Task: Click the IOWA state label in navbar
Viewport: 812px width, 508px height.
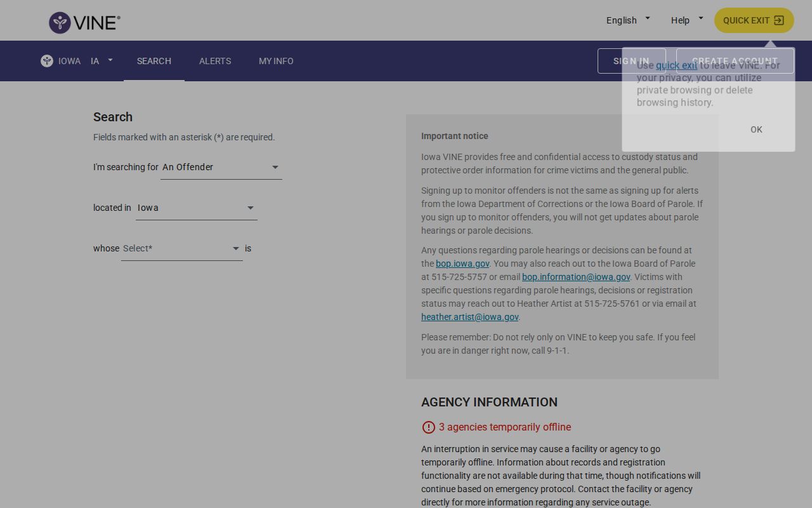Action: (69, 61)
